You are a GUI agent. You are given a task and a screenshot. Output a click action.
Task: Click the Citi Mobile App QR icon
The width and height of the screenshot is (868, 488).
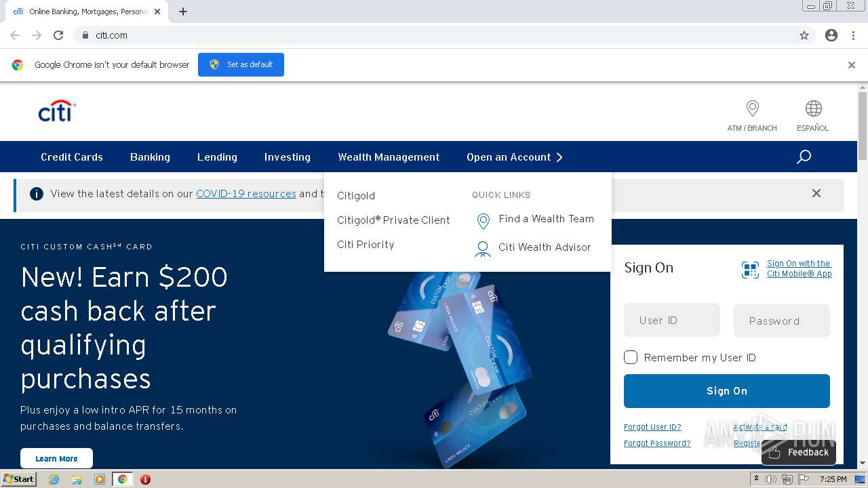(x=750, y=270)
